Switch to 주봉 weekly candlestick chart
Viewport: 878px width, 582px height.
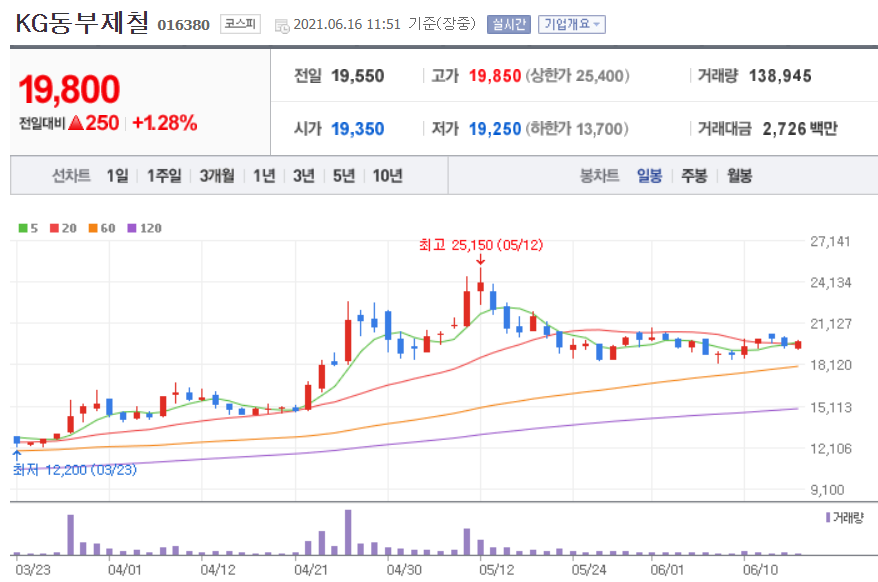point(694,176)
